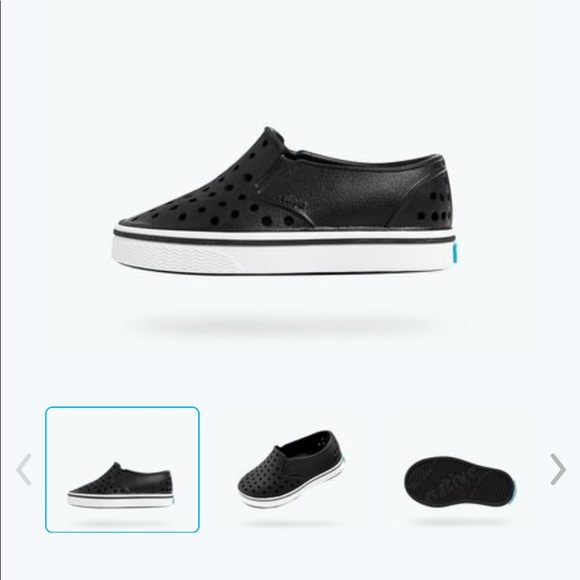Click the blue heel tag on the main shoe

453,253
